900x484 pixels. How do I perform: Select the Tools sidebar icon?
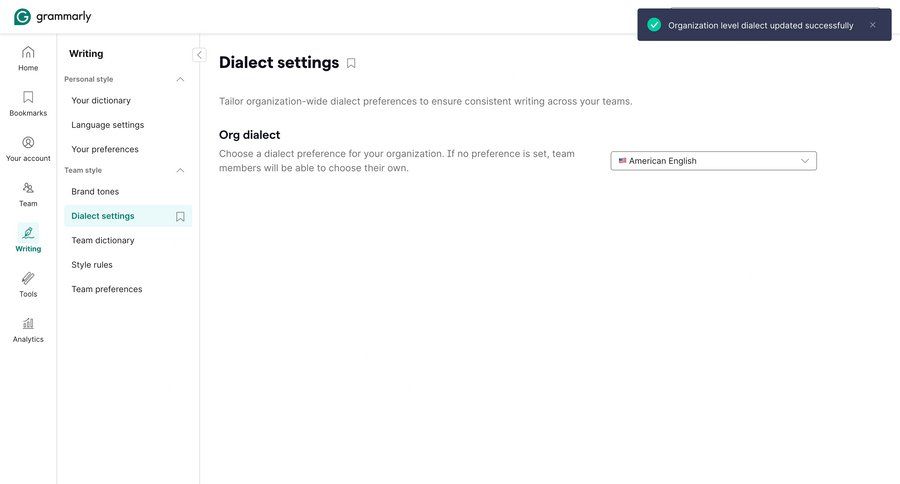pyautogui.click(x=28, y=279)
